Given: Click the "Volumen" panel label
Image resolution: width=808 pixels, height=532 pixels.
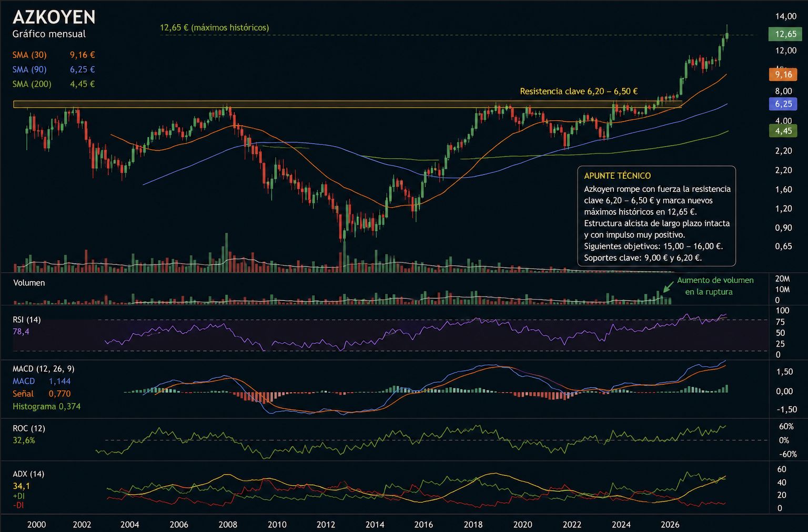Looking at the screenshot, I should coord(29,283).
